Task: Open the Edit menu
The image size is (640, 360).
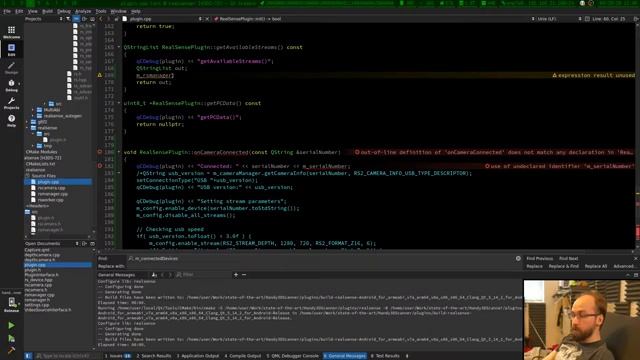Action: [x=19, y=11]
